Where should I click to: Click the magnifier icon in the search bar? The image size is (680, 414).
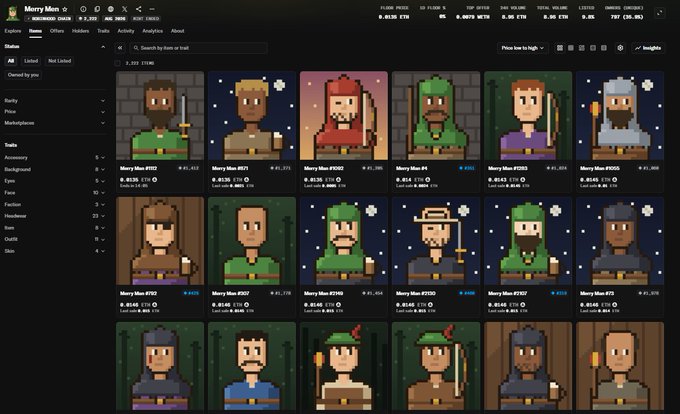point(136,48)
